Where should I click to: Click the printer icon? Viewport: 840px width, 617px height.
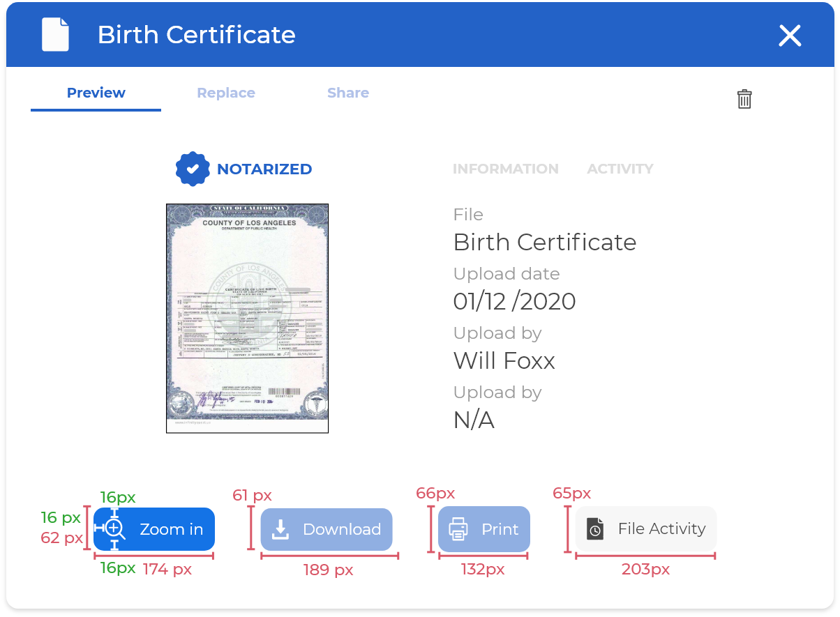(x=458, y=529)
